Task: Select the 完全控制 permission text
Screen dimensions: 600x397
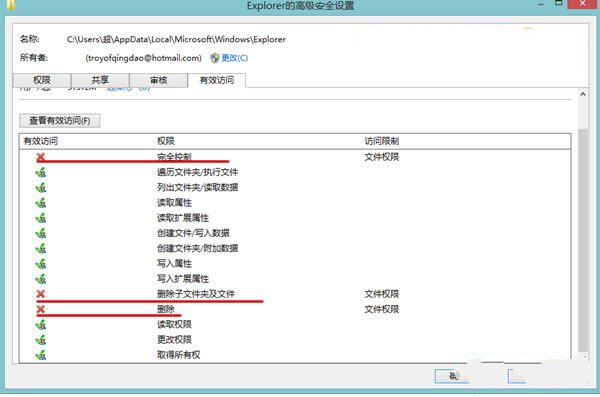Action: (x=174, y=157)
